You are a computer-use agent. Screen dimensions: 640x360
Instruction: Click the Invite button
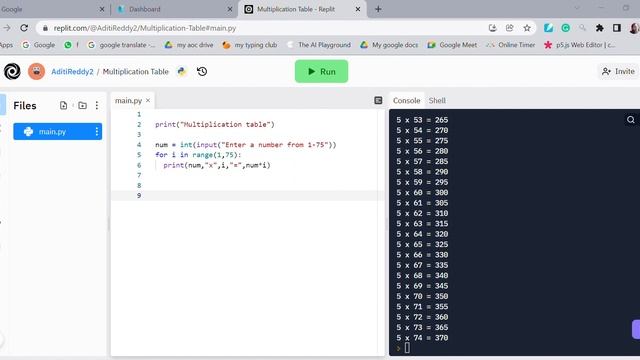pyautogui.click(x=618, y=71)
